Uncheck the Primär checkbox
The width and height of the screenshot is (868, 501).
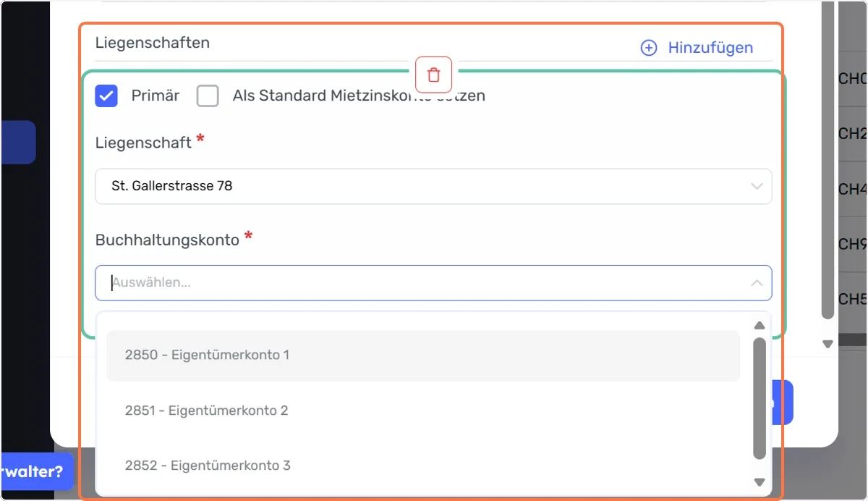pyautogui.click(x=106, y=96)
